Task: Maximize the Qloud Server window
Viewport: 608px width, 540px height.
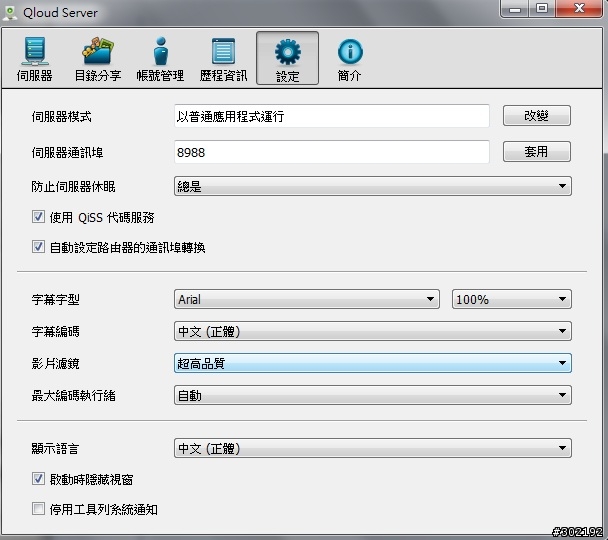Action: (542, 9)
